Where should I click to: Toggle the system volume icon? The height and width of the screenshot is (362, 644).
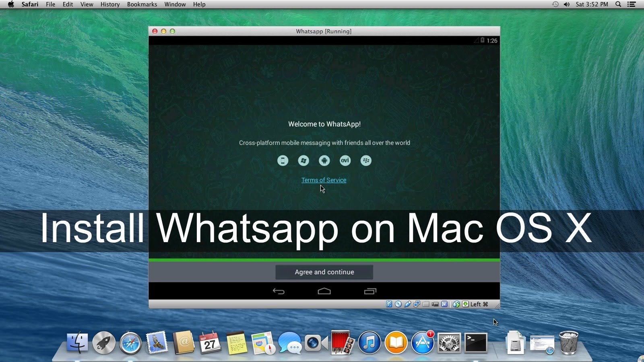click(x=567, y=4)
